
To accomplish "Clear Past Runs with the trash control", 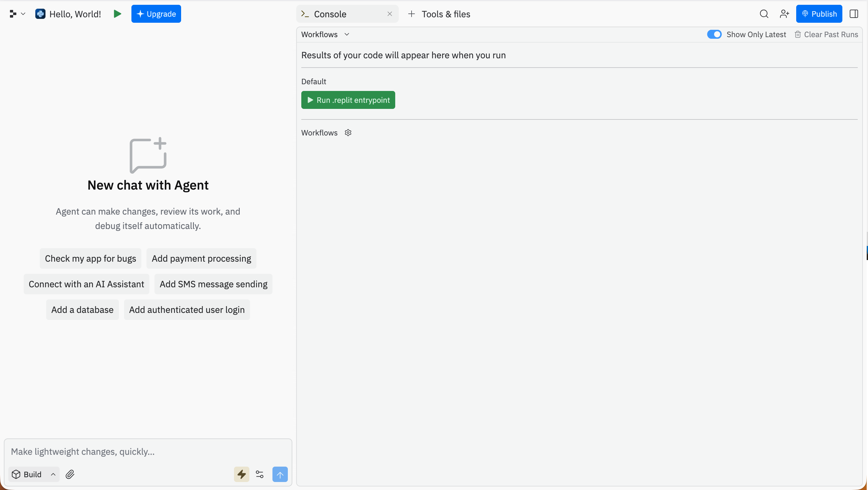I will pos(826,34).
